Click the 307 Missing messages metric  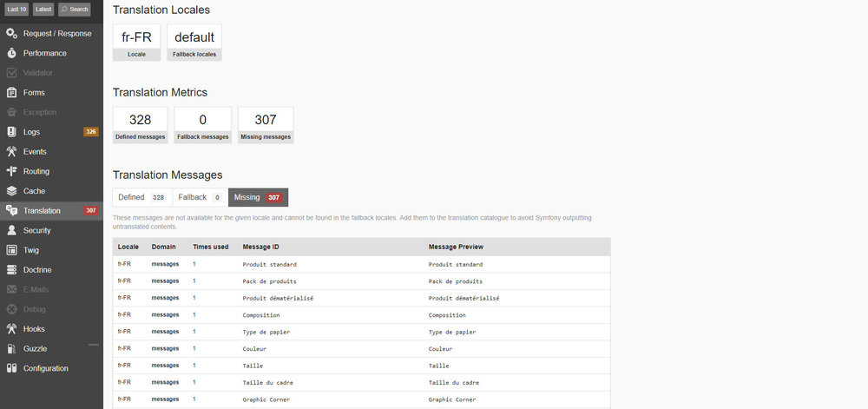coord(266,125)
